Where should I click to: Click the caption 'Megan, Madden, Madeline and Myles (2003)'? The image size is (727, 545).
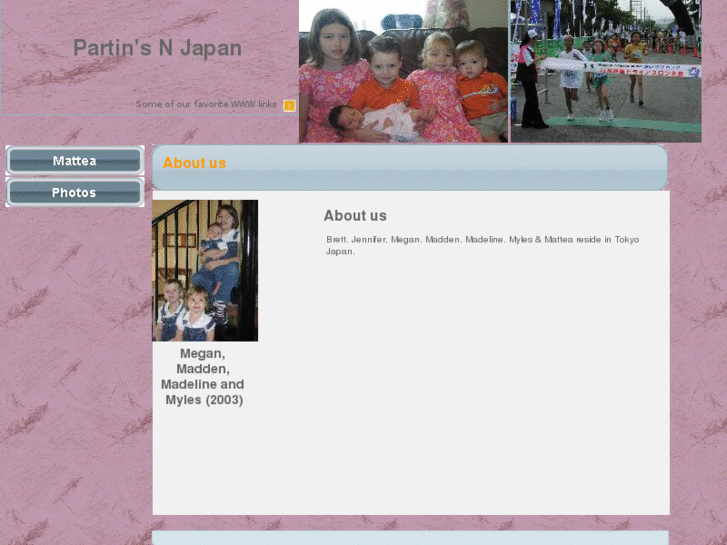pos(204,377)
